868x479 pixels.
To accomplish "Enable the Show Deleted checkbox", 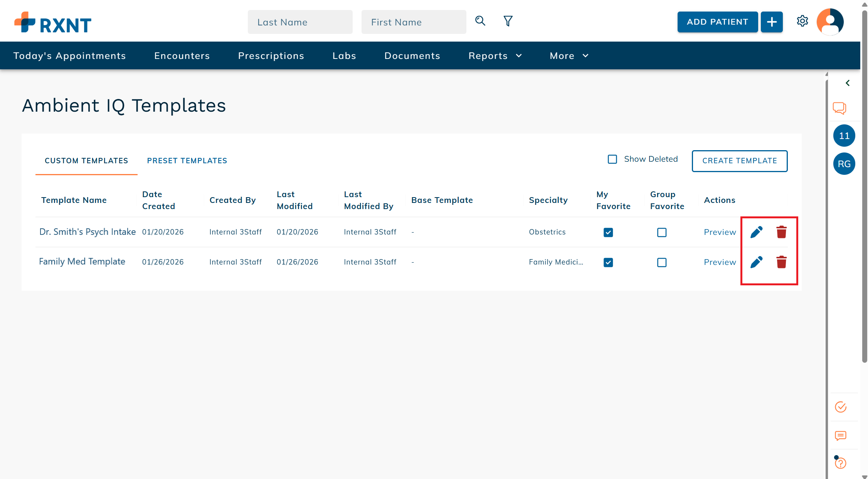I will 612,159.
